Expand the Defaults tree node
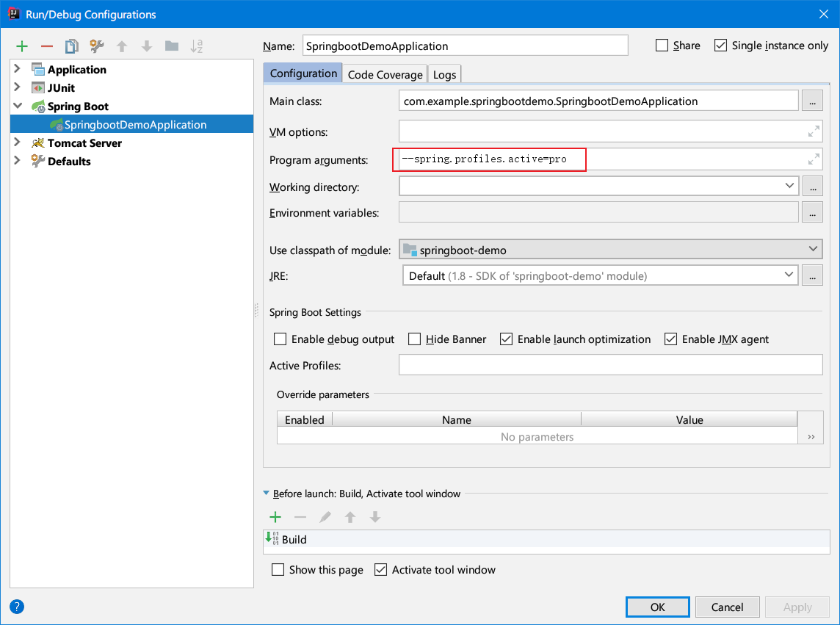Image resolution: width=840 pixels, height=625 pixels. [x=17, y=160]
